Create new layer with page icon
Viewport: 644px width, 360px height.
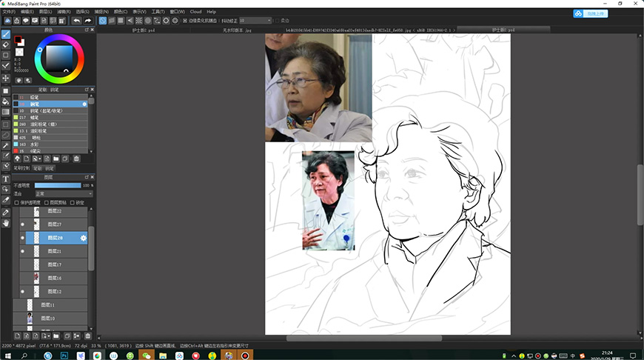coord(17,336)
